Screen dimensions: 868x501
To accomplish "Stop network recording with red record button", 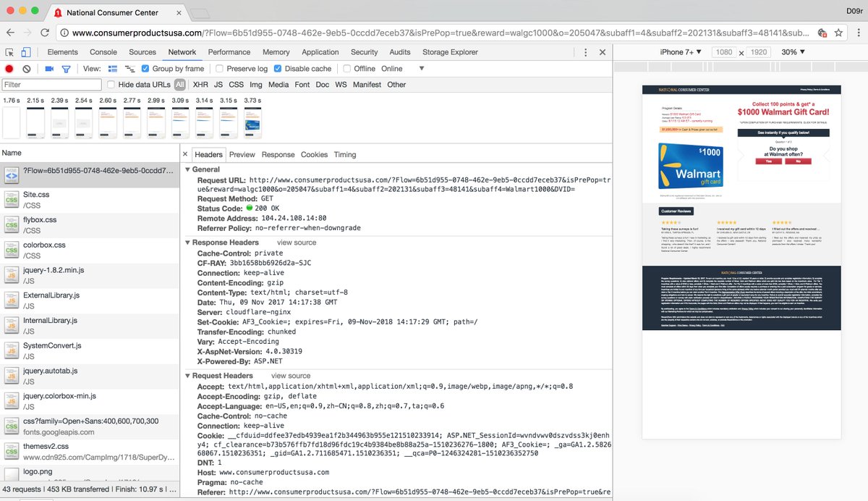I will [x=9, y=69].
